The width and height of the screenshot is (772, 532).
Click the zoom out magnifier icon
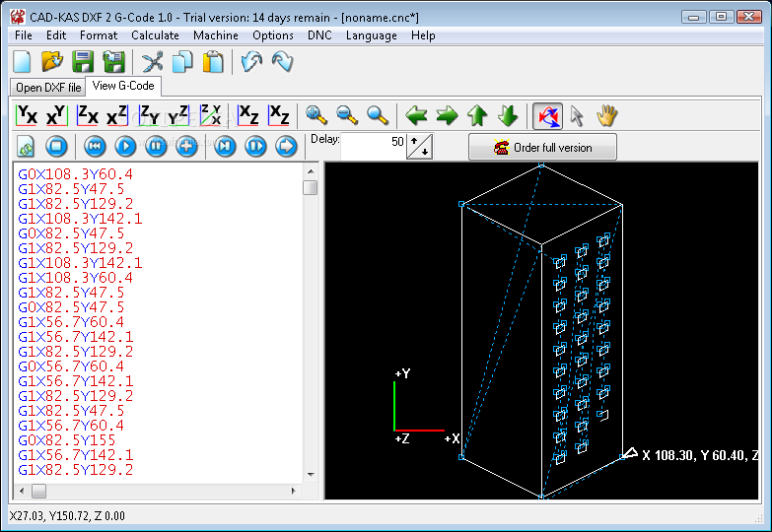click(x=347, y=115)
